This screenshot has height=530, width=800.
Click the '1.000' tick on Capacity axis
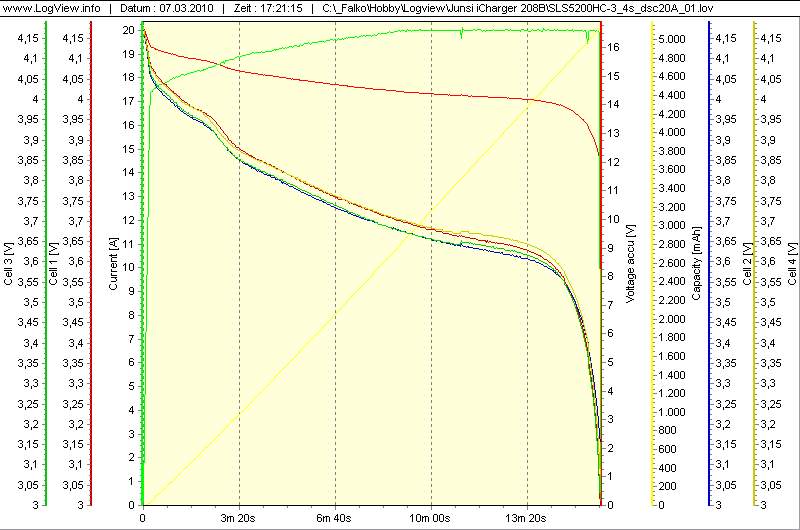(x=672, y=412)
